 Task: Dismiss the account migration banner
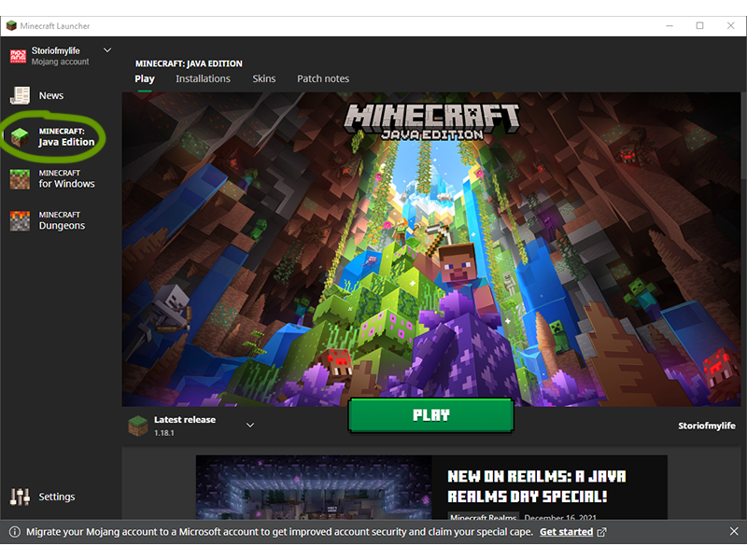click(733, 532)
